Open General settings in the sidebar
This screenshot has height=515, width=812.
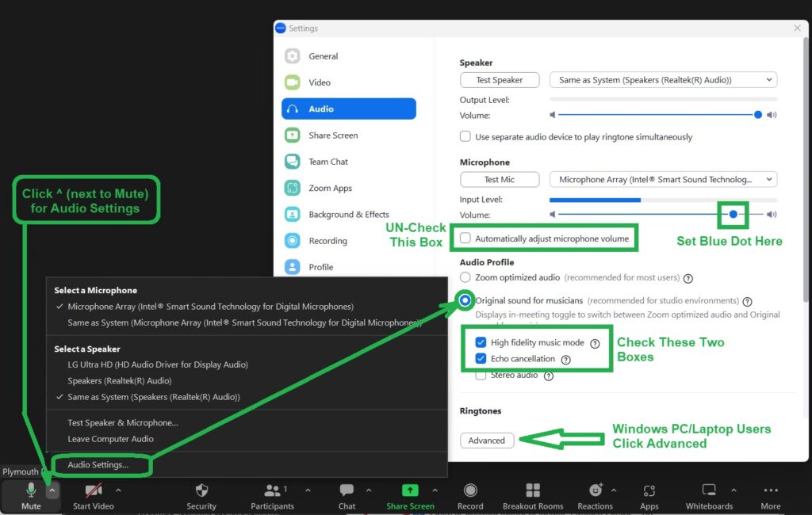(x=349, y=56)
